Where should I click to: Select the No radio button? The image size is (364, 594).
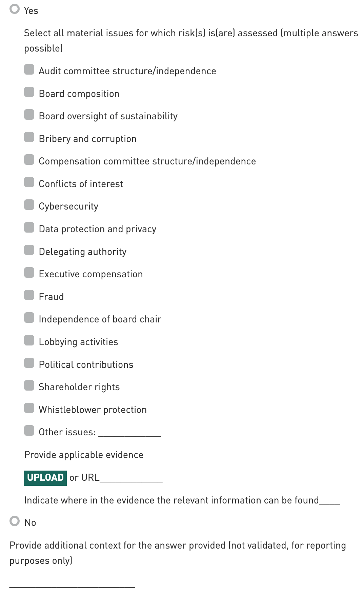tap(15, 521)
